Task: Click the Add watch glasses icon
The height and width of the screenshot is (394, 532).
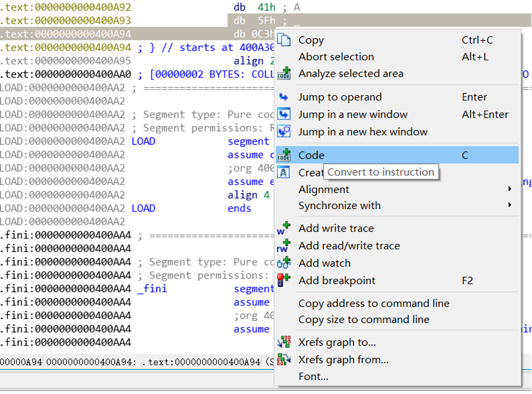Action: (x=284, y=263)
